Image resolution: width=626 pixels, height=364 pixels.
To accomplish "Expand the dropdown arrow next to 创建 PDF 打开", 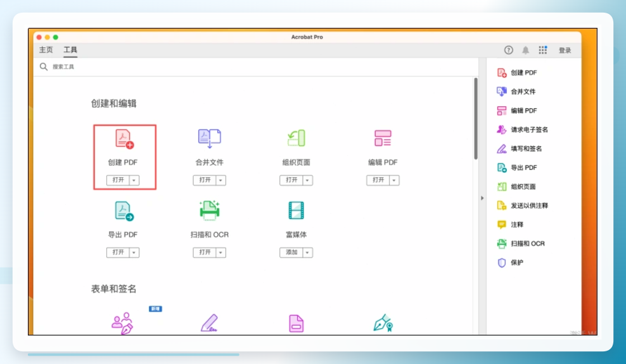I will pos(134,180).
